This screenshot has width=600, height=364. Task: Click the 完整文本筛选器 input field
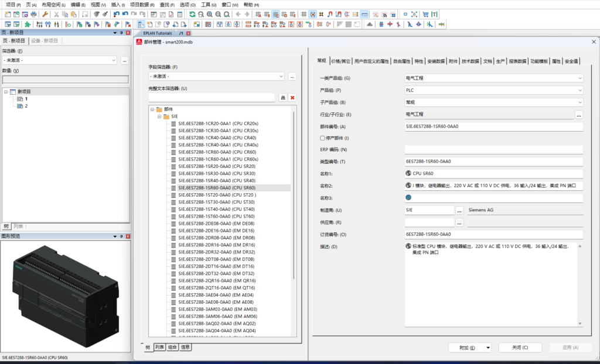coord(212,98)
